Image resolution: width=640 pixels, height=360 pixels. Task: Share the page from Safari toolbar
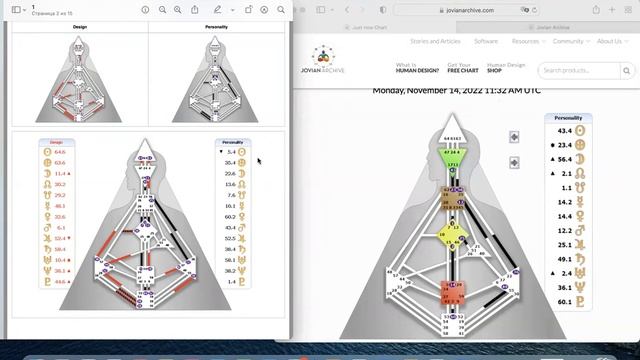pyautogui.click(x=596, y=10)
